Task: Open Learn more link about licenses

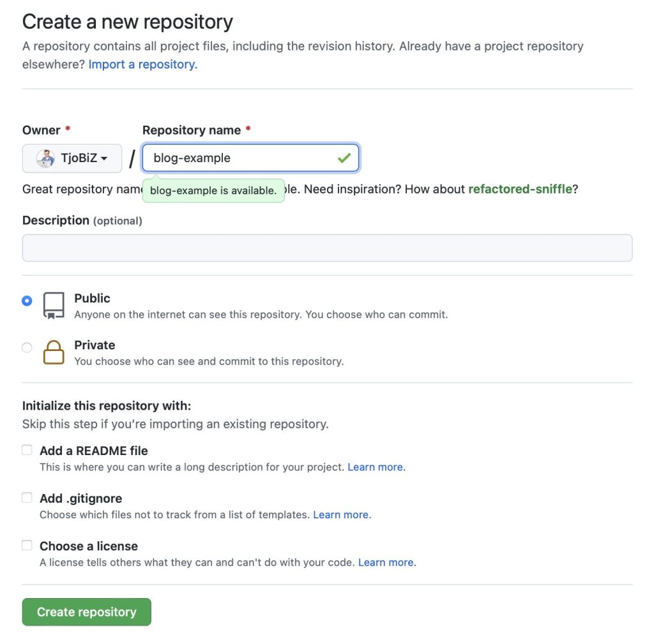Action: click(387, 563)
